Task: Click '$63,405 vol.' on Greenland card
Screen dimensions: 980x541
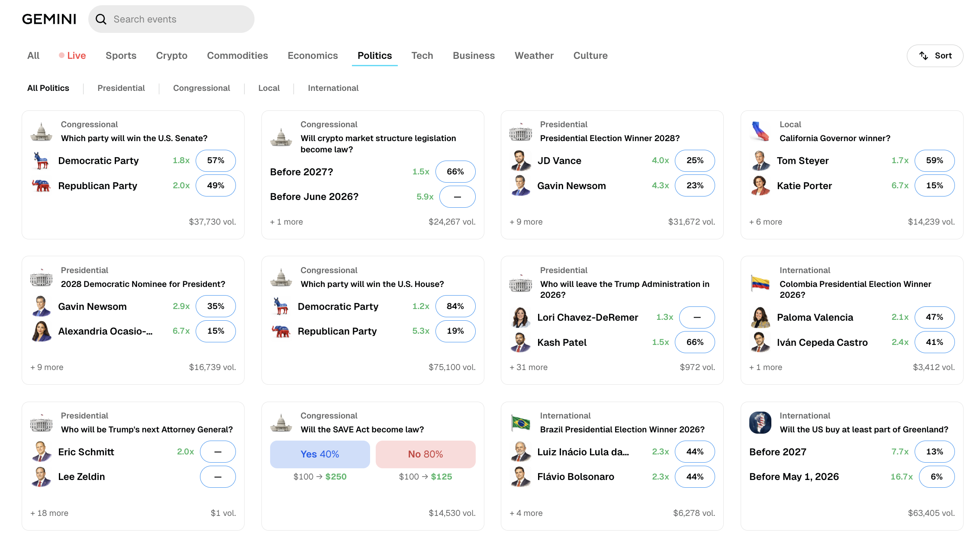Action: point(931,513)
